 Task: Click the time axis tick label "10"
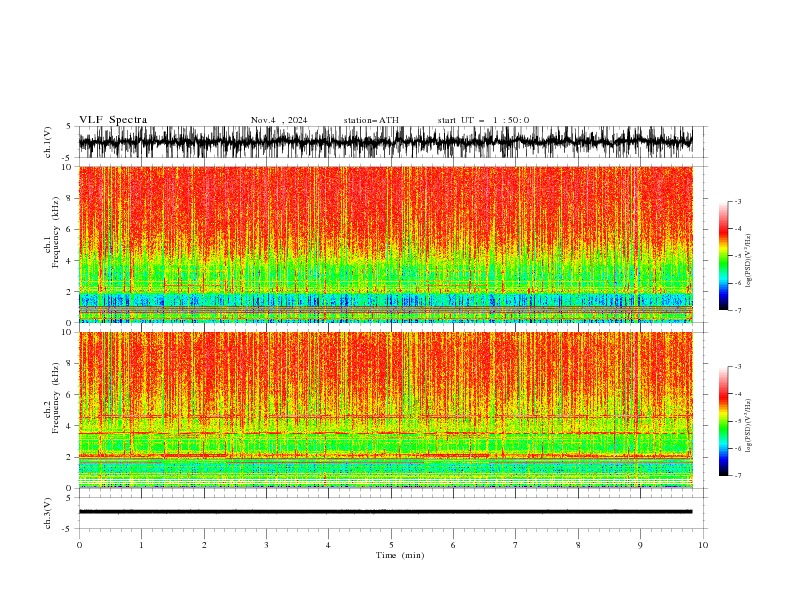click(703, 545)
